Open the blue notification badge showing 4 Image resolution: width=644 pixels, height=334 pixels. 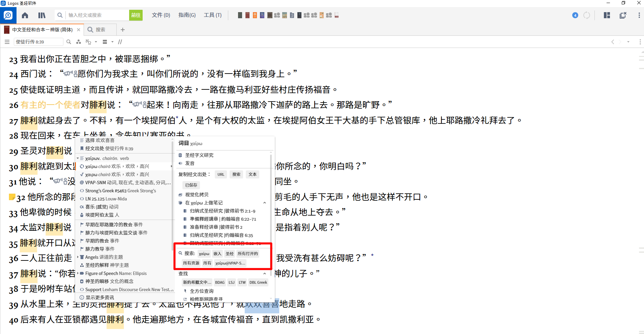[575, 15]
